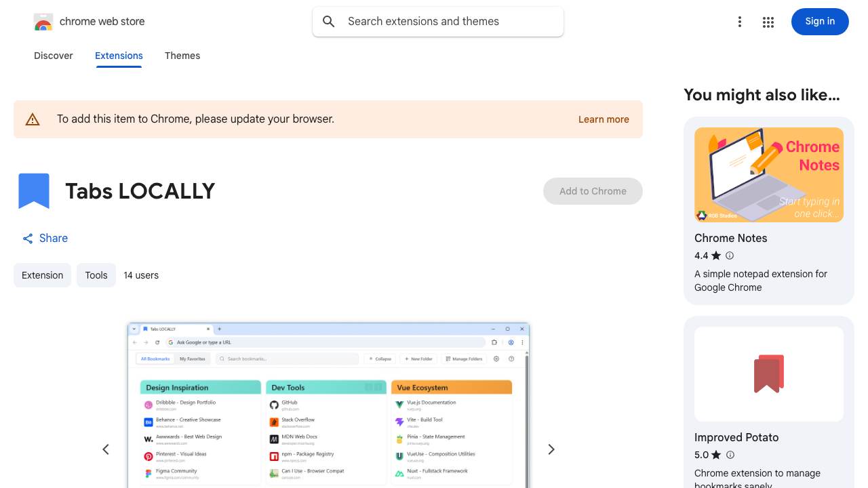Open the Chrome Notes promo thumbnail
Image resolution: width=868 pixels, height=488 pixels.
click(769, 175)
